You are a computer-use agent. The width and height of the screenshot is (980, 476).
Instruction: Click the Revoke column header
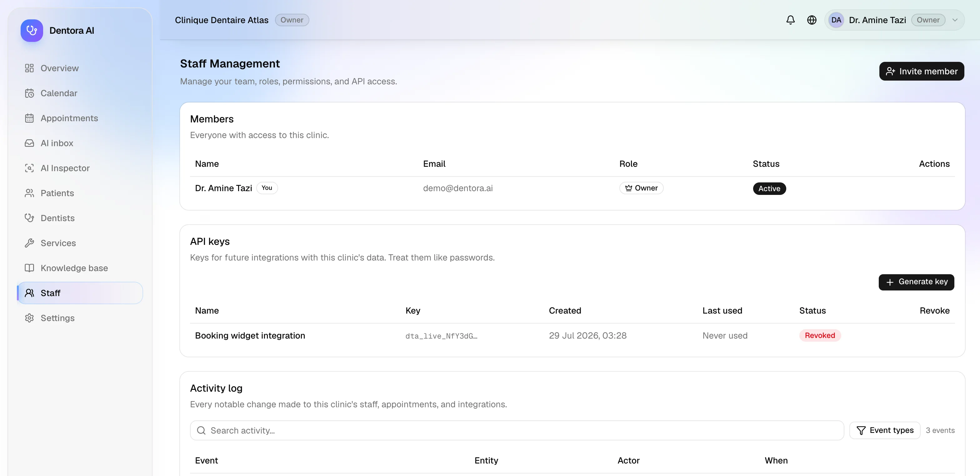coord(934,310)
